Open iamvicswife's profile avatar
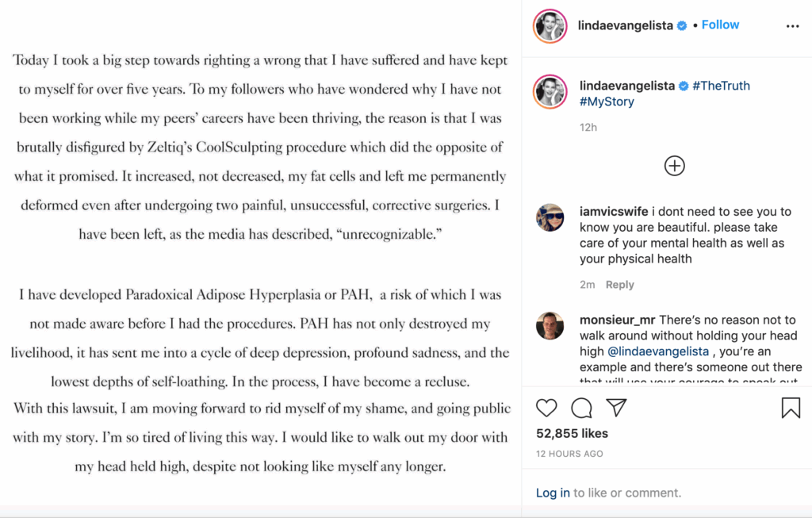812x518 pixels. point(550,217)
